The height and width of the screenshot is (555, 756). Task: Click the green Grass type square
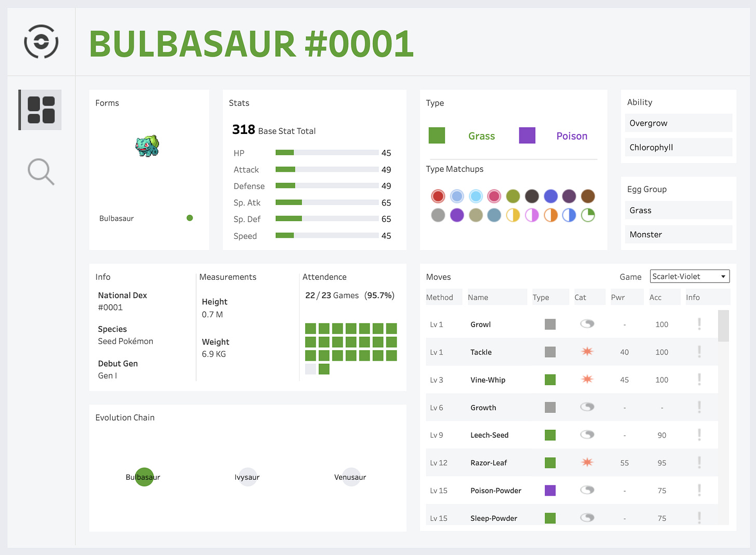pos(437,136)
